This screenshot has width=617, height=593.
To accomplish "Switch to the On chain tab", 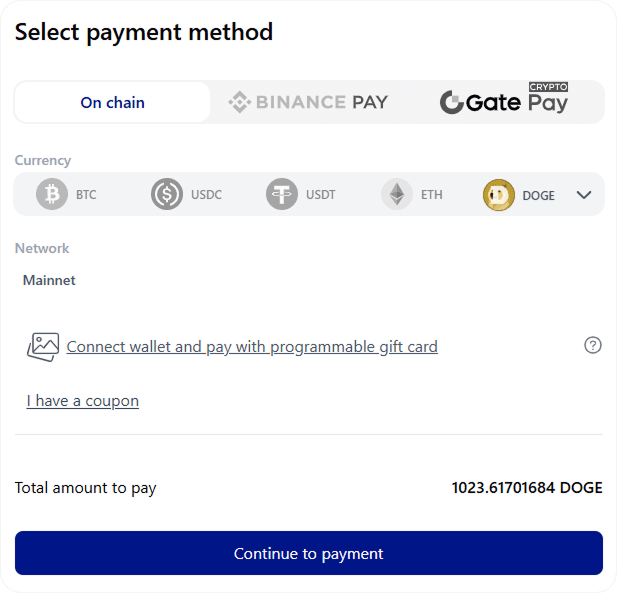I will 112,102.
